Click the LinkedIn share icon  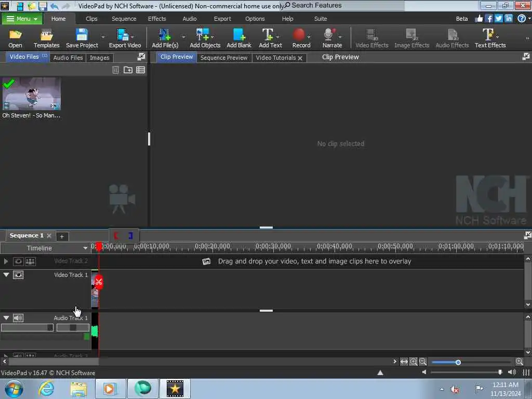pyautogui.click(x=508, y=19)
